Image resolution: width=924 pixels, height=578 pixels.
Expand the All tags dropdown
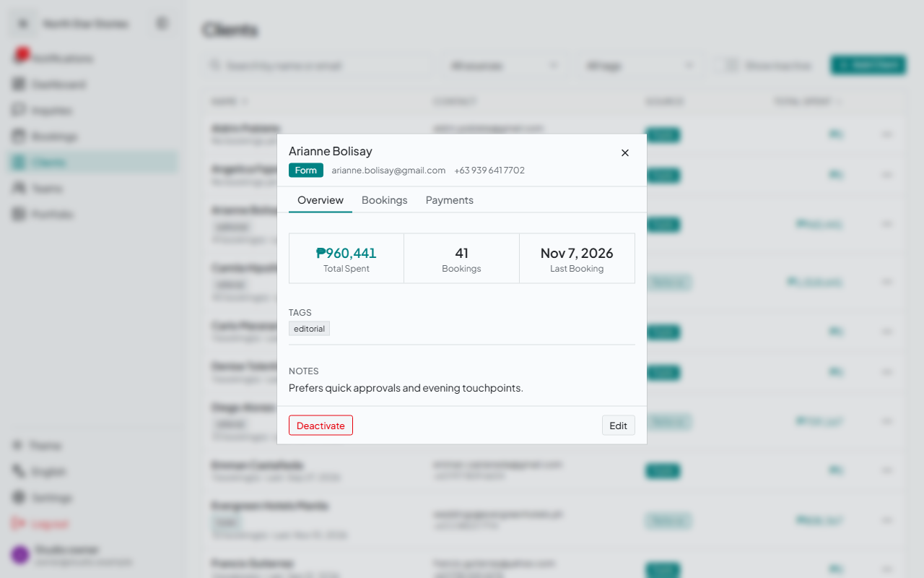pyautogui.click(x=640, y=66)
